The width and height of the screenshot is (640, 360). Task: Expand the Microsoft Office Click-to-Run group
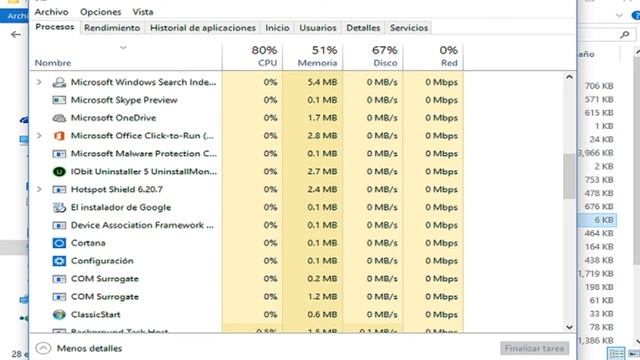pos(39,136)
